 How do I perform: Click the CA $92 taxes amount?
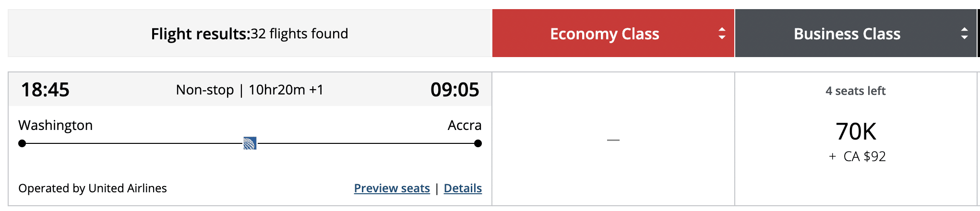(864, 156)
